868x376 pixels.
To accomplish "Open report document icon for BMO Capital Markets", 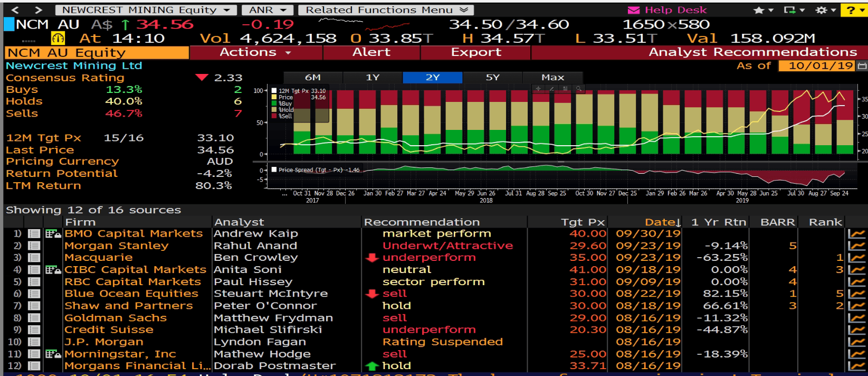I will [x=34, y=233].
